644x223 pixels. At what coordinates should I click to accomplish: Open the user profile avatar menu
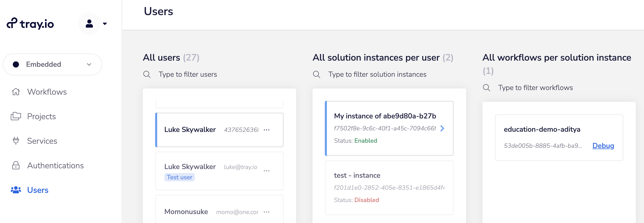point(89,24)
